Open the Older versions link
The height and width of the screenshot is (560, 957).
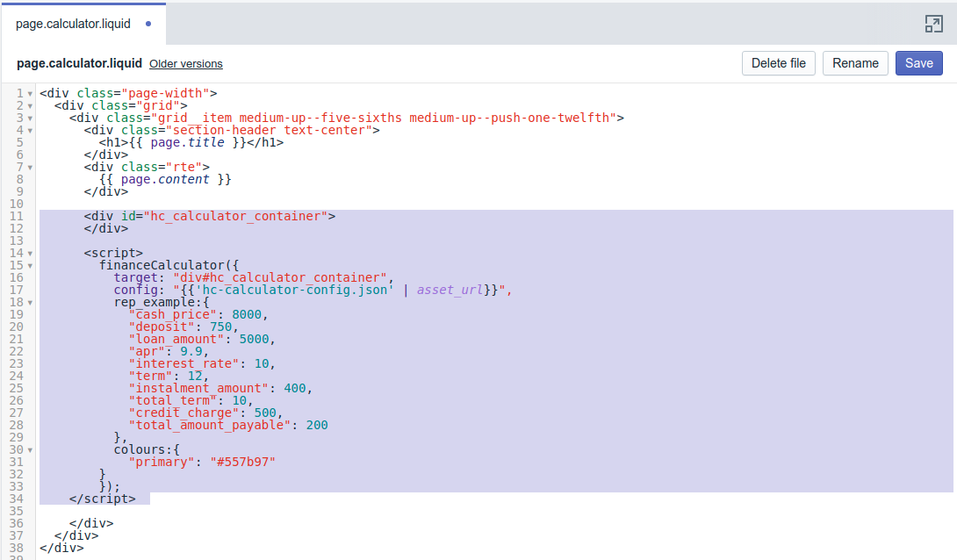(x=186, y=64)
